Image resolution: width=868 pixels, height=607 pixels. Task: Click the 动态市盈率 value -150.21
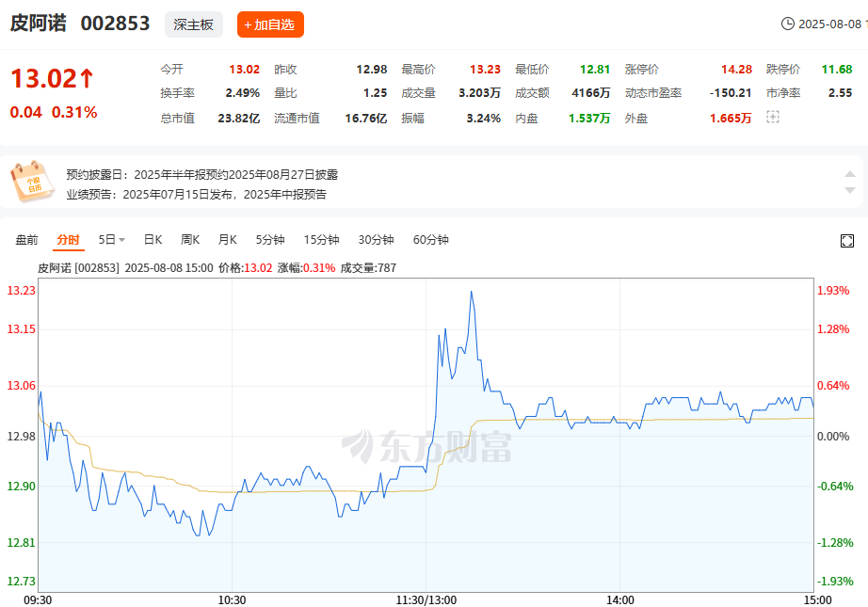coord(731,93)
